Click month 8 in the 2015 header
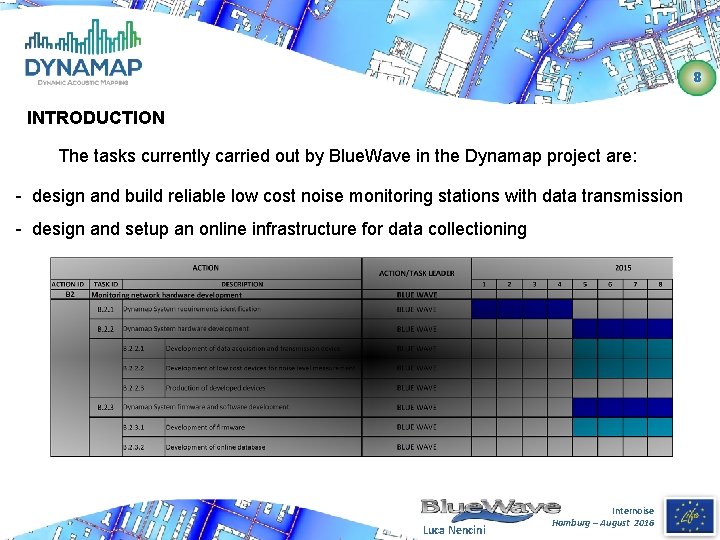This screenshot has height=540, width=720. coord(660,284)
